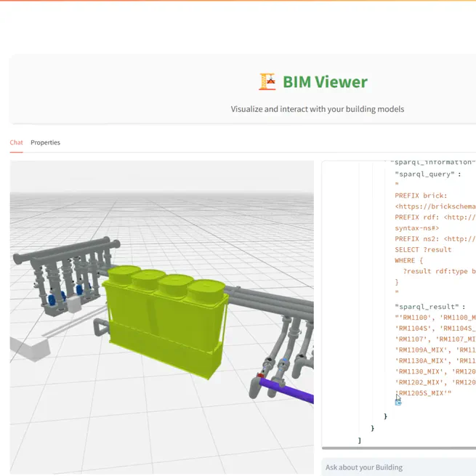The height and width of the screenshot is (476, 476).
Task: Click the 'PREFIX brick:' line
Action: tap(421, 195)
